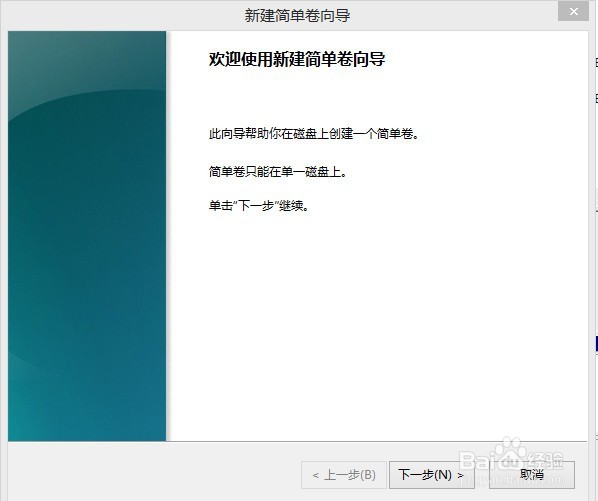The height and width of the screenshot is (501, 598).
Task: Click the 下一步(N) button to continue
Action: pyautogui.click(x=431, y=475)
